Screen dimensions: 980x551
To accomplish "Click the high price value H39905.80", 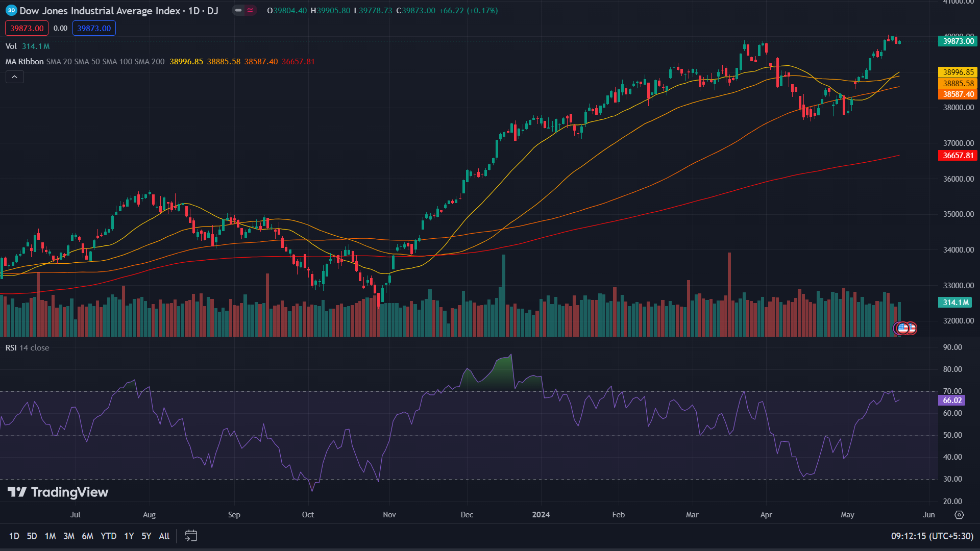I will (x=330, y=11).
